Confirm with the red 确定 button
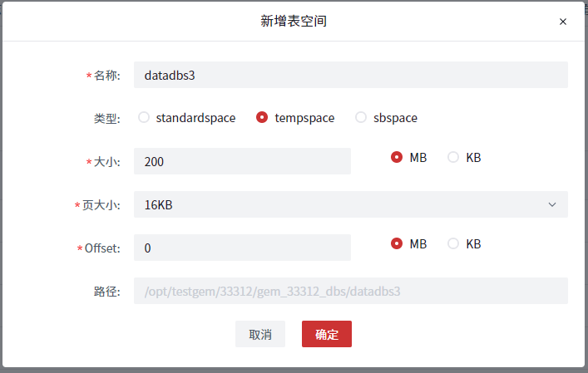Image resolution: width=588 pixels, height=373 pixels. [327, 334]
